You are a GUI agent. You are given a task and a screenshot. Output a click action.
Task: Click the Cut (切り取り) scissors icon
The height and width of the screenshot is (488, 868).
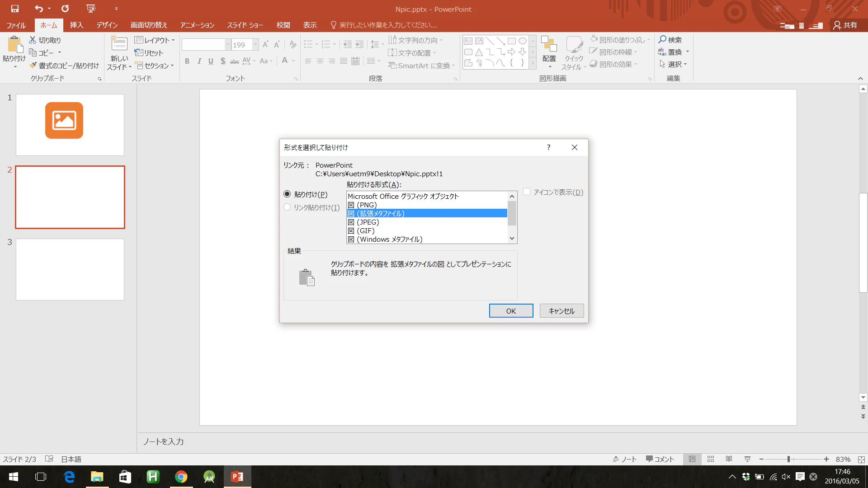[x=33, y=40]
